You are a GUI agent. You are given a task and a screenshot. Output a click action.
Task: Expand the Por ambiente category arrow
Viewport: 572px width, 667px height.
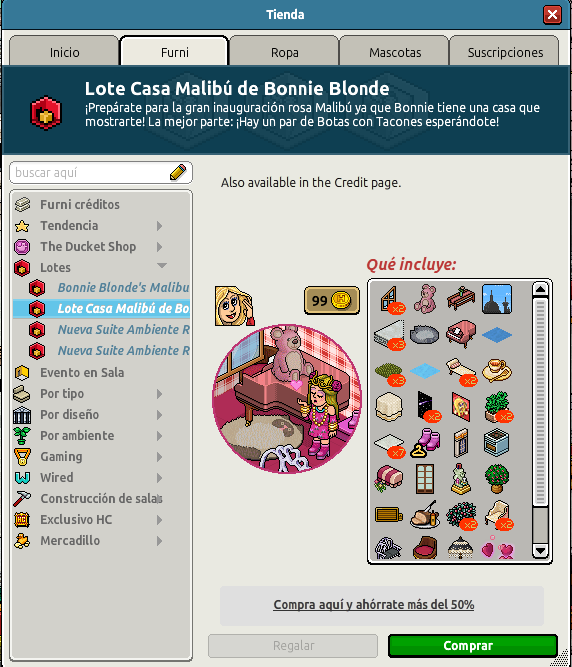(159, 436)
